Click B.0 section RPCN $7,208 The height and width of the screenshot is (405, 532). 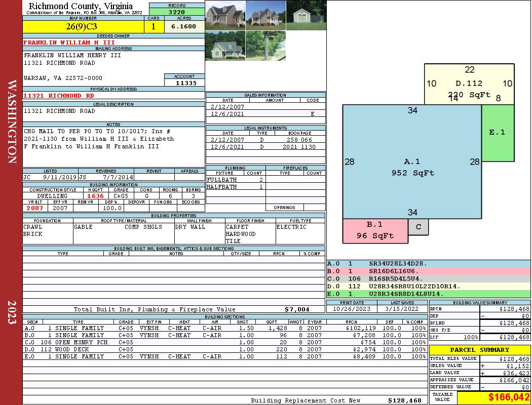point(364,335)
